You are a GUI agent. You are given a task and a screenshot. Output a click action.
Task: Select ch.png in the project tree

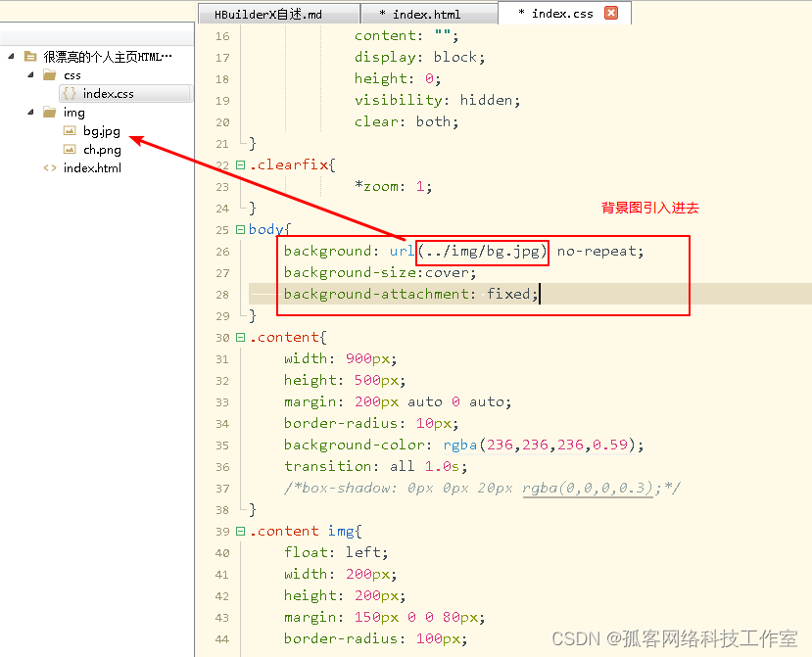point(102,150)
